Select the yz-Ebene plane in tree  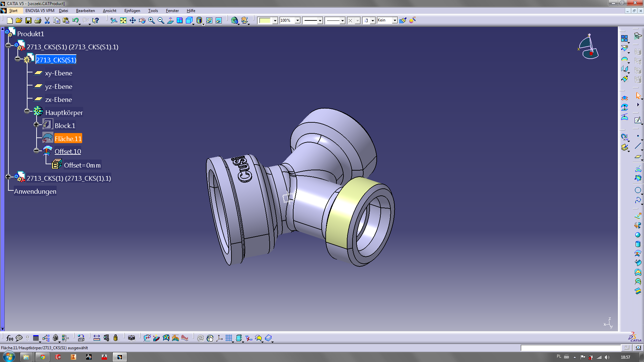(59, 86)
